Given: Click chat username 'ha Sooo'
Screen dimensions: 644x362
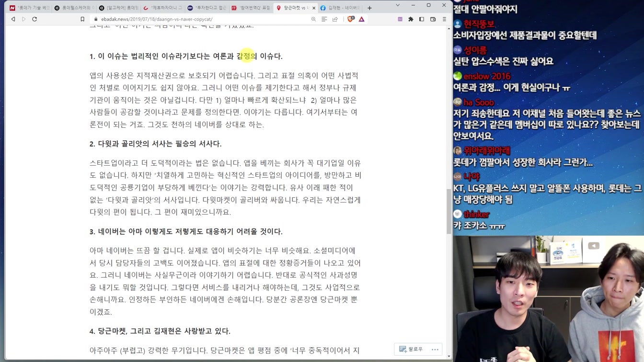Looking at the screenshot, I should point(479,102).
